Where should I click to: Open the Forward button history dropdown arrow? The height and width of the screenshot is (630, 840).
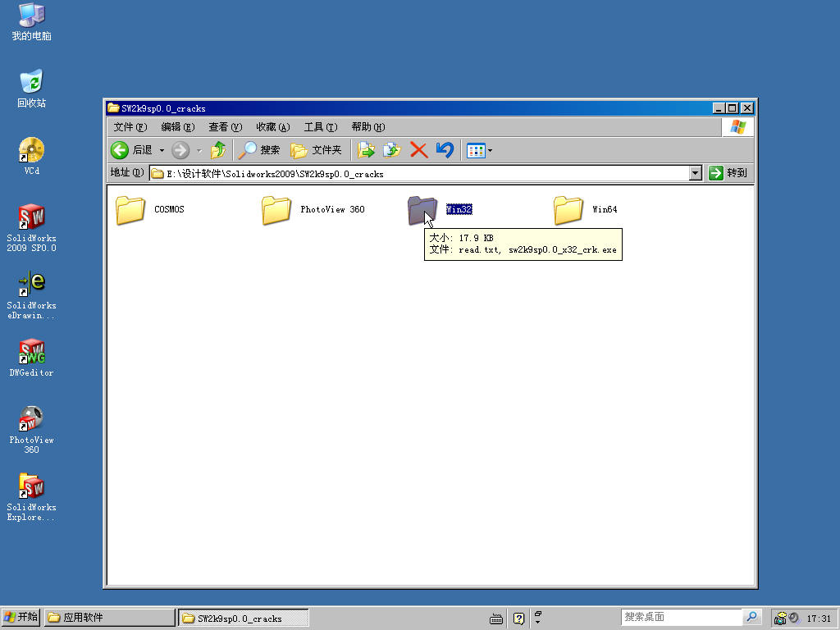tap(199, 151)
